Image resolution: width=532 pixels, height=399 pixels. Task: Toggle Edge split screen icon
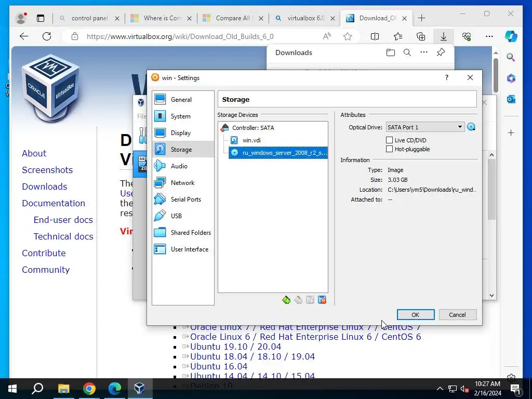click(x=375, y=36)
